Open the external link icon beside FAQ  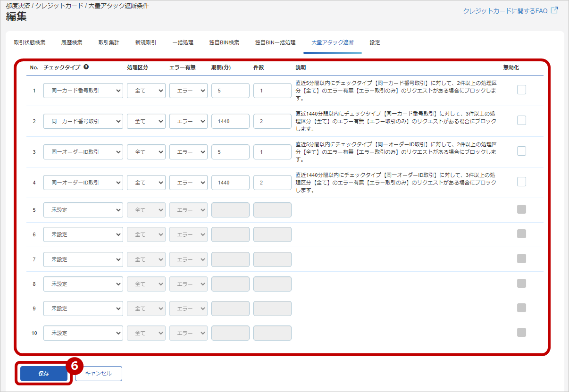[x=554, y=10]
